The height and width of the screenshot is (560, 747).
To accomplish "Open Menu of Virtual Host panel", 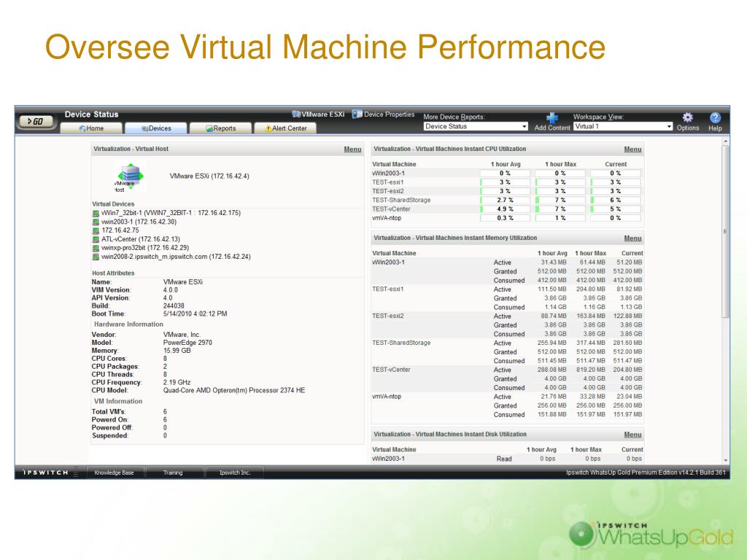I will tap(352, 149).
